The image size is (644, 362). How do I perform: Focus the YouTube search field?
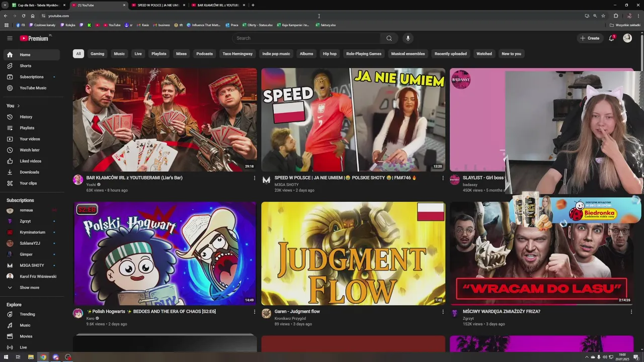click(x=307, y=38)
